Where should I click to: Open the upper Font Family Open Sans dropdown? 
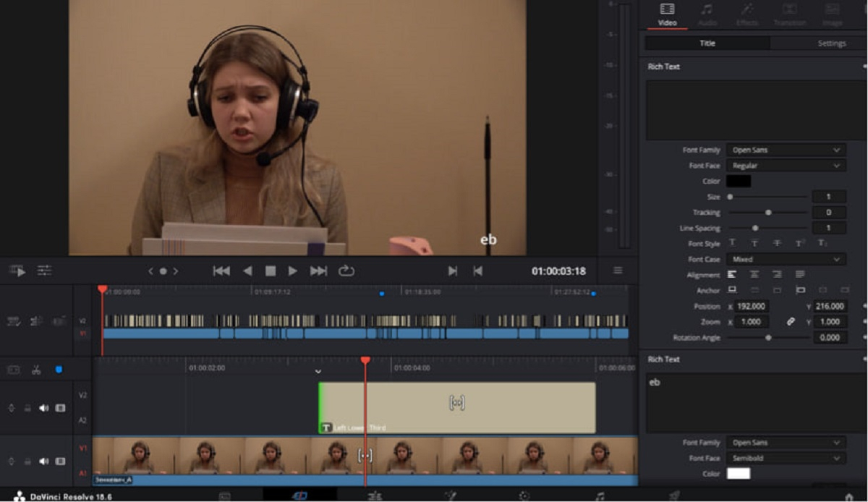point(786,150)
